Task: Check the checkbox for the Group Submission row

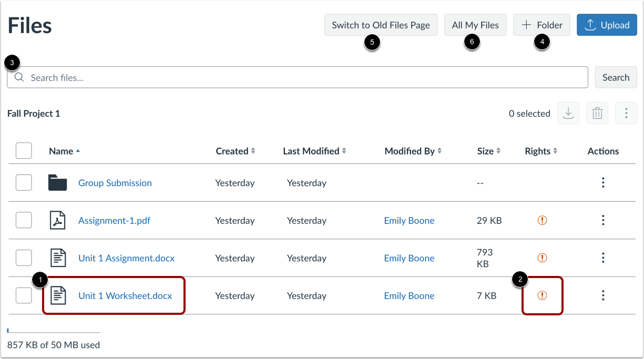Action: point(24,182)
